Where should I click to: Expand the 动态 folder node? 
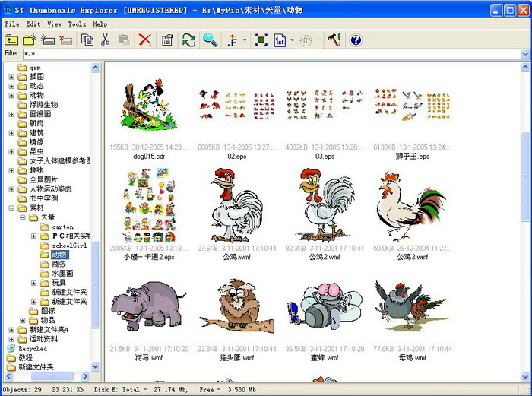11,86
